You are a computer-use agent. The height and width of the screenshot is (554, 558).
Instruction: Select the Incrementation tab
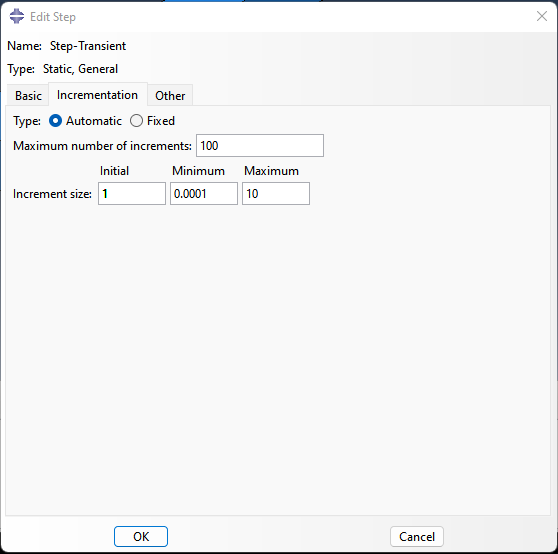pos(98,95)
